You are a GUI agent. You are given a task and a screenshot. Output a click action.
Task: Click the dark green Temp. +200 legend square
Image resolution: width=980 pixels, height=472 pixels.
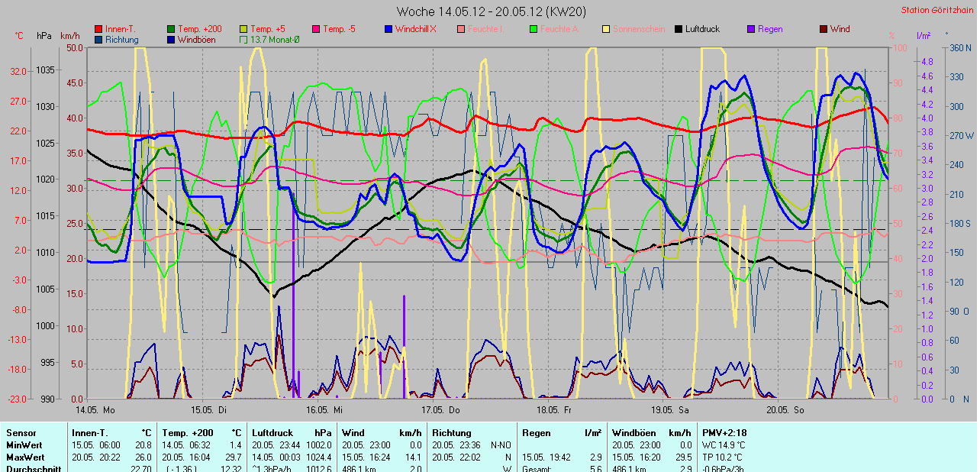[x=171, y=29]
